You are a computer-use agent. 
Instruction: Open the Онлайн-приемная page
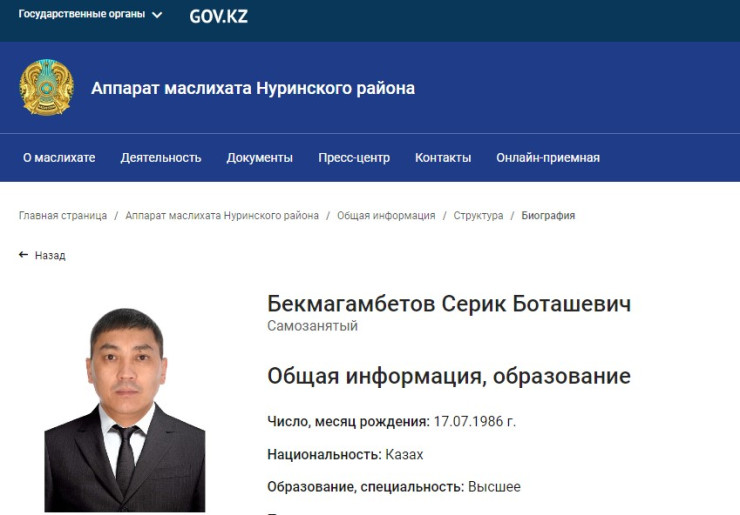(x=548, y=157)
